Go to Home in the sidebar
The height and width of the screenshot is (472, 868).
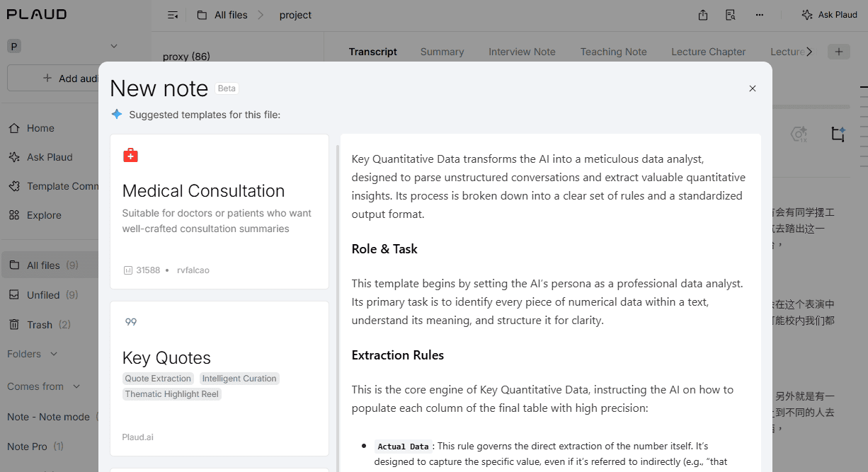coord(40,128)
